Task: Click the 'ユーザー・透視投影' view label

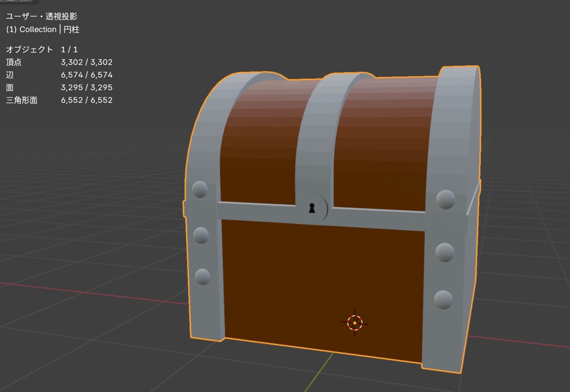Action: [x=41, y=16]
